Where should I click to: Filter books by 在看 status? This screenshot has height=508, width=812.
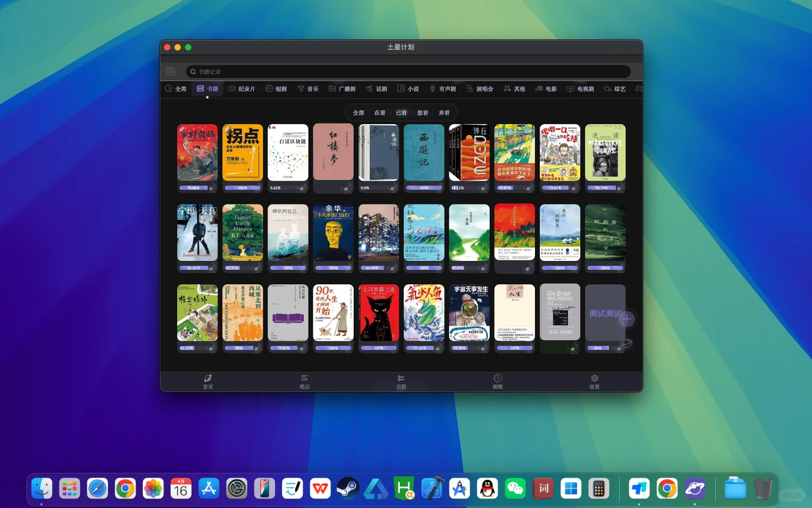click(x=380, y=113)
